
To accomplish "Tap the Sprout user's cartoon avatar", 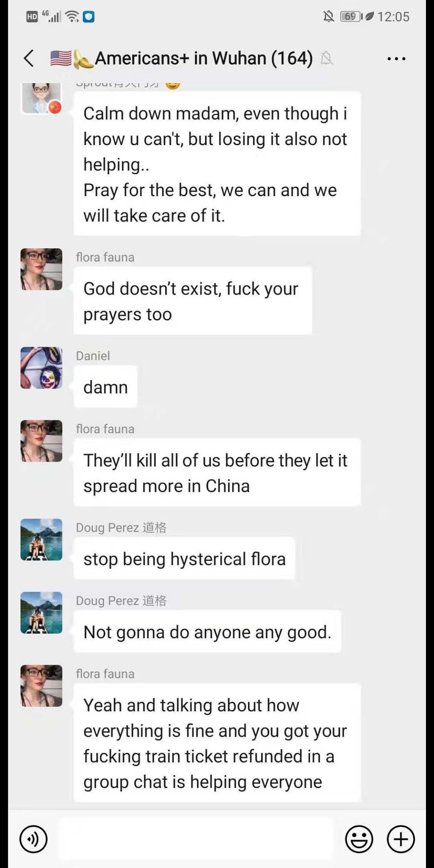I will [x=41, y=98].
